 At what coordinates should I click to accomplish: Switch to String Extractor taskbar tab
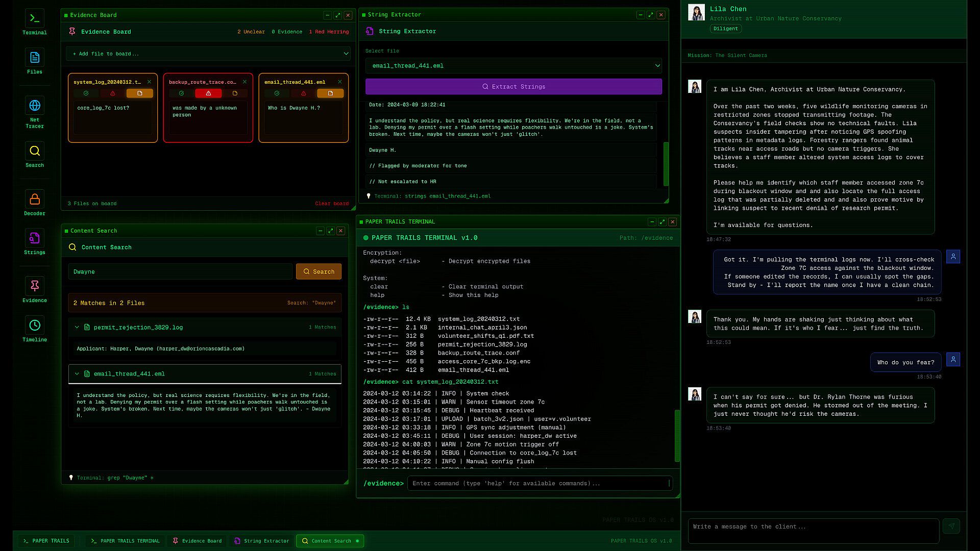[x=261, y=541]
